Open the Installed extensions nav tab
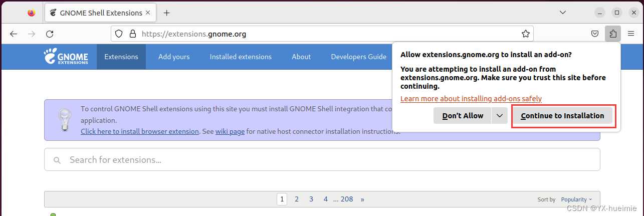 241,57
